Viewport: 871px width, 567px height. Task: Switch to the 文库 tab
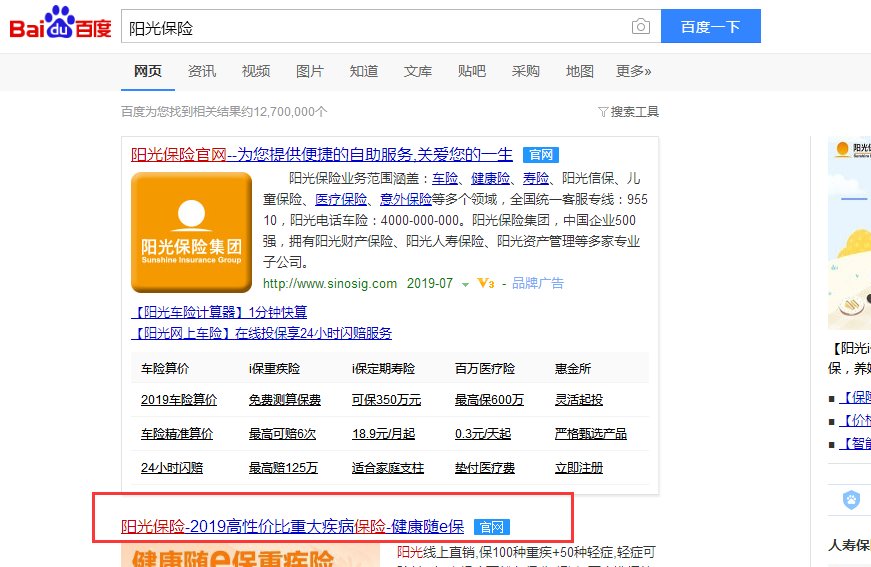[x=418, y=71]
